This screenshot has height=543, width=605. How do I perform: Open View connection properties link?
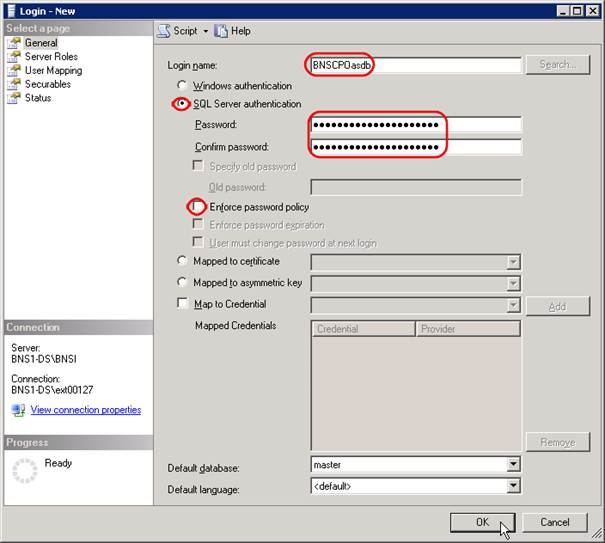tap(86, 410)
